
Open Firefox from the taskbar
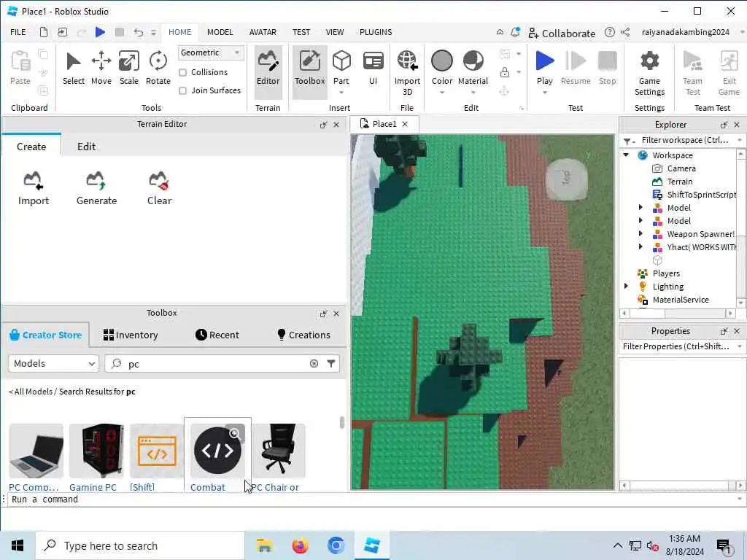(x=300, y=545)
